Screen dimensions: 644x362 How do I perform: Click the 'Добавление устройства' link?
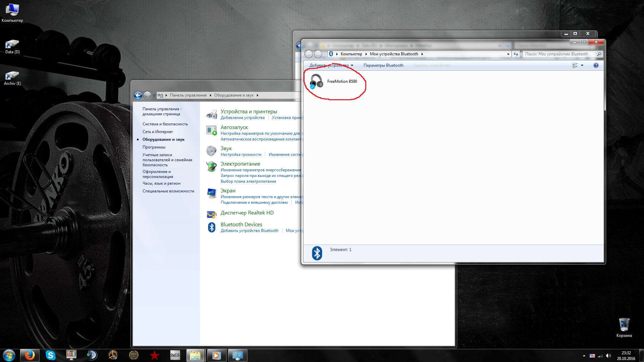(243, 118)
